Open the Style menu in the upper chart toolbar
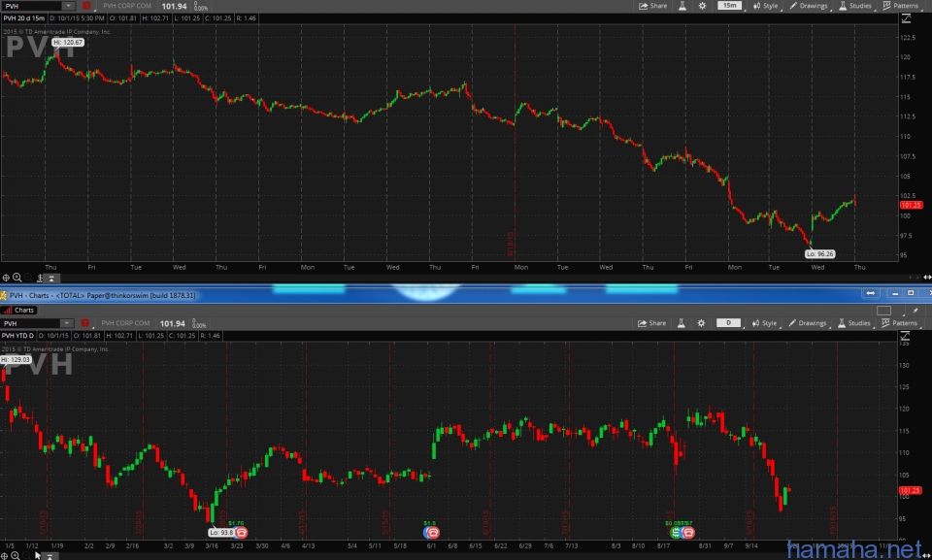932x560 pixels. (766, 6)
